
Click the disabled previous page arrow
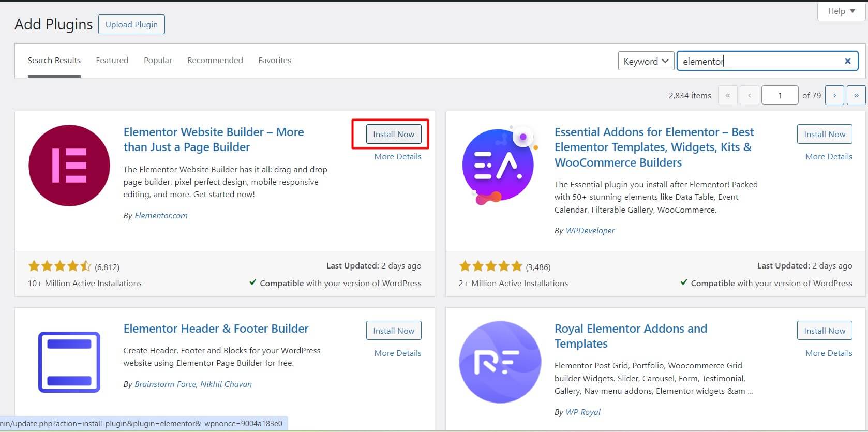click(x=750, y=95)
